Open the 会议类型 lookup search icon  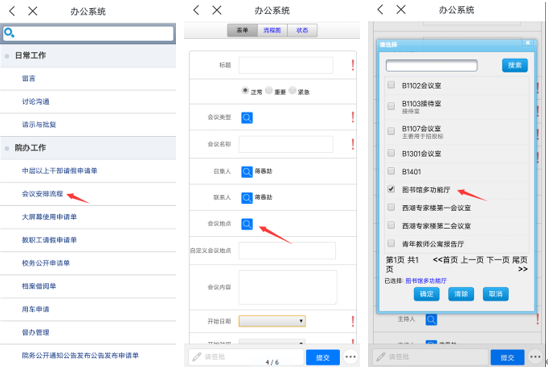pos(247,118)
